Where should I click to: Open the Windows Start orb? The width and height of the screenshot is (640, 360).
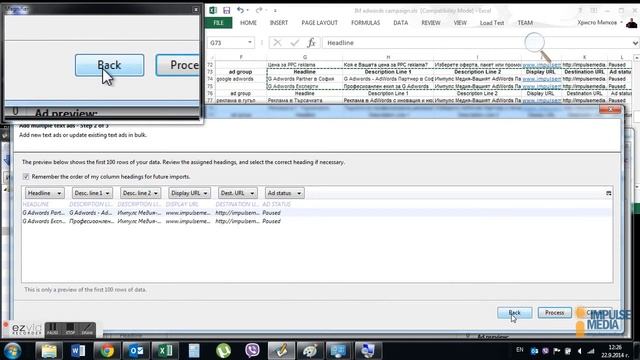point(12,351)
